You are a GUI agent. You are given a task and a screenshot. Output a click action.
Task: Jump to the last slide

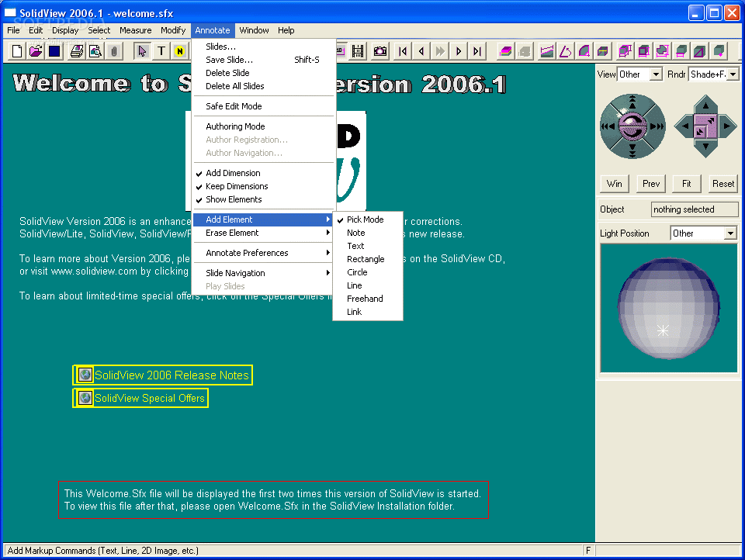477,51
